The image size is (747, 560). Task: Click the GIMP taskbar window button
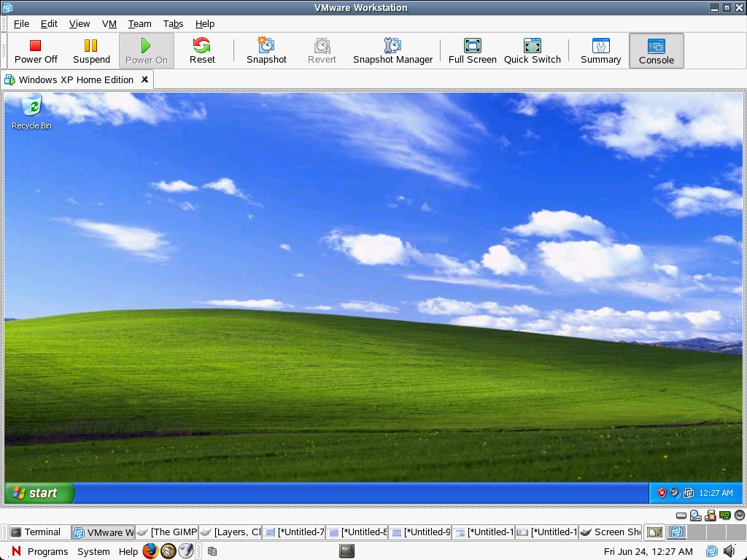[167, 532]
